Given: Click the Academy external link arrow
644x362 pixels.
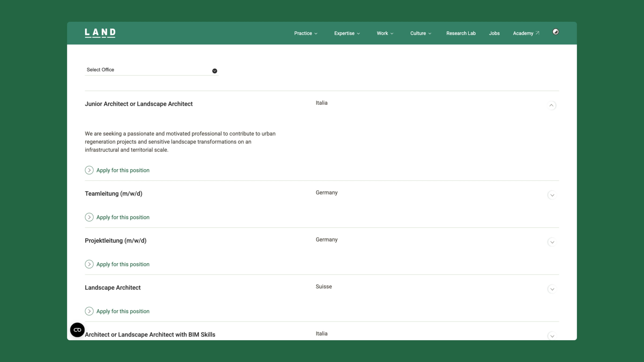Looking at the screenshot, I should pyautogui.click(x=537, y=33).
